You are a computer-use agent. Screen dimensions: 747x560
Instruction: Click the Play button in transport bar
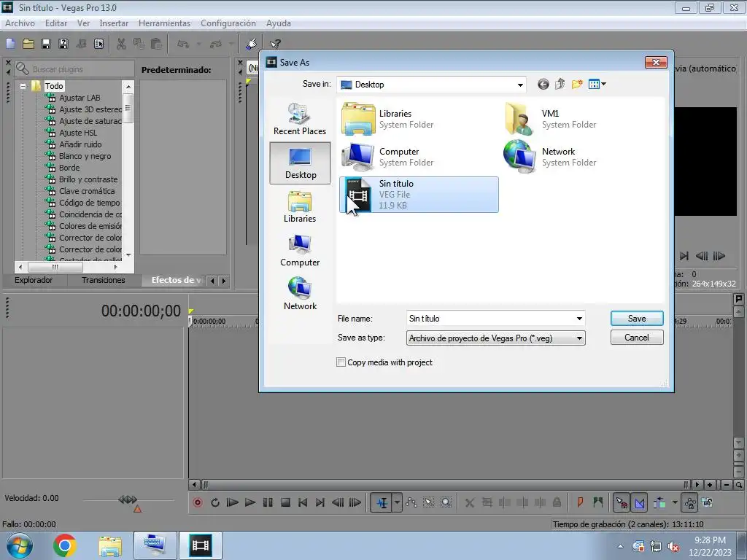coord(250,502)
